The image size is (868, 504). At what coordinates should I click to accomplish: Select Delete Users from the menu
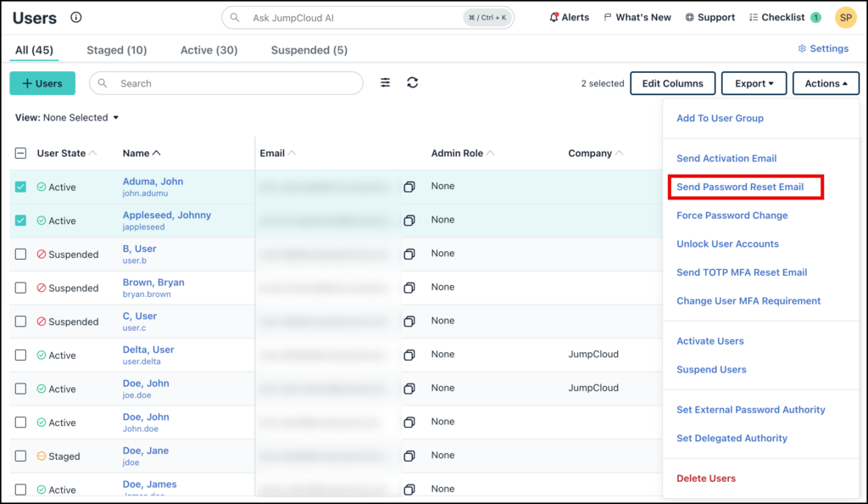[706, 478]
